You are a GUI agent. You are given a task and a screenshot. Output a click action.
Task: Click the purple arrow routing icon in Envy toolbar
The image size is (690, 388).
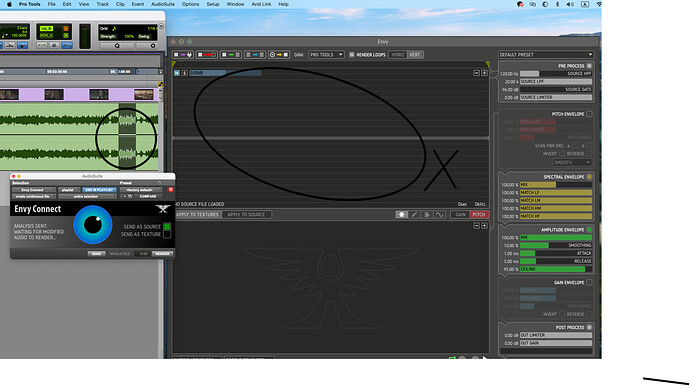tap(183, 55)
